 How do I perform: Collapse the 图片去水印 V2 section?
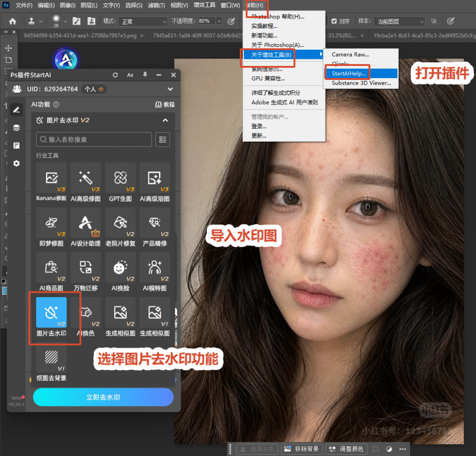click(x=165, y=120)
